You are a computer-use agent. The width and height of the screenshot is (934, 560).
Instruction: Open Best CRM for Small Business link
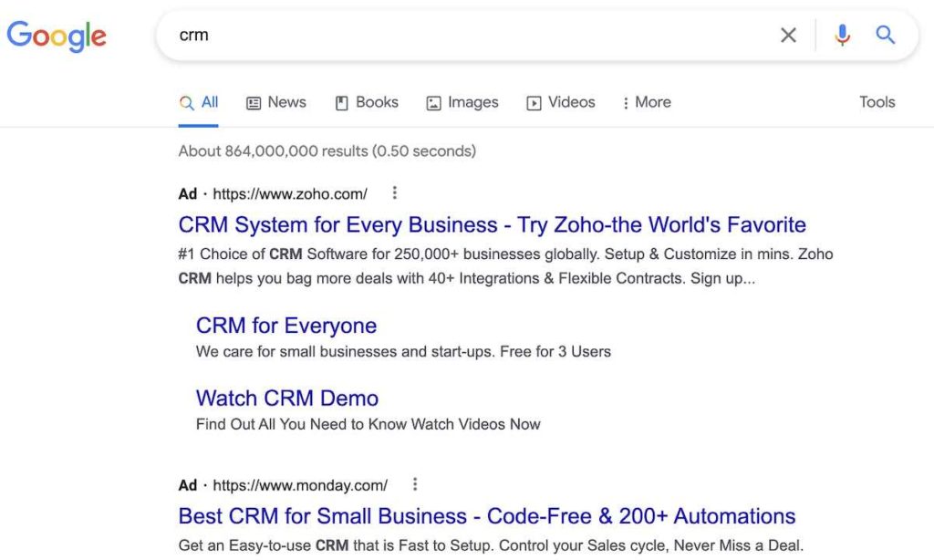(x=487, y=516)
